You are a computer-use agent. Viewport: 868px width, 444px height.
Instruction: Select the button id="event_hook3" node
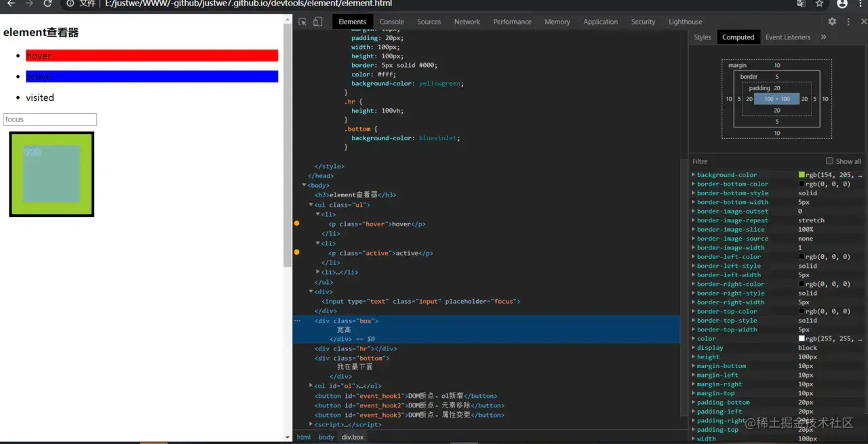click(x=410, y=415)
